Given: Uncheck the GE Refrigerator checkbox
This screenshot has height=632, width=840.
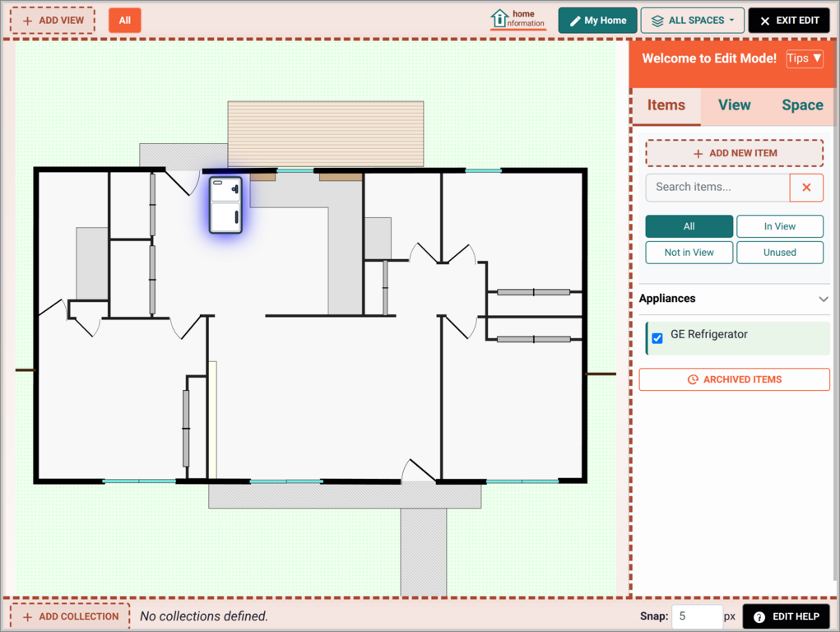Looking at the screenshot, I should coord(657,338).
